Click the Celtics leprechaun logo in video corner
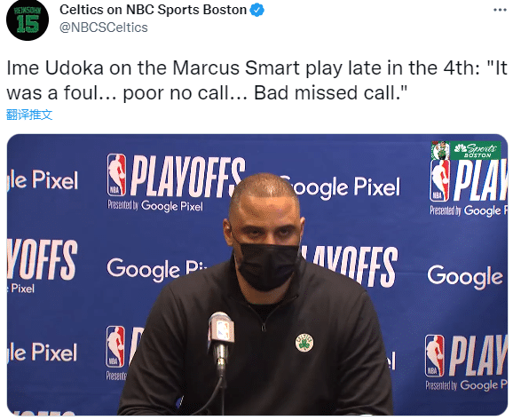Screen dimensions: 513x420 coord(440,150)
